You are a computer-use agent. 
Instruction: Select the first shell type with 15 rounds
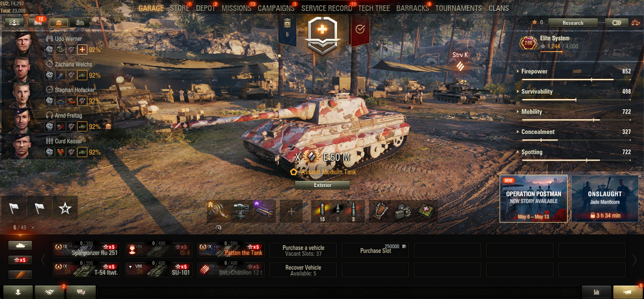[x=323, y=211]
